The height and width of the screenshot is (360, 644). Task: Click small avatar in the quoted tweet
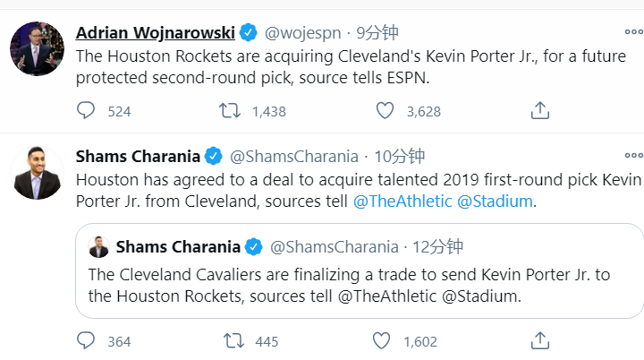(99, 247)
